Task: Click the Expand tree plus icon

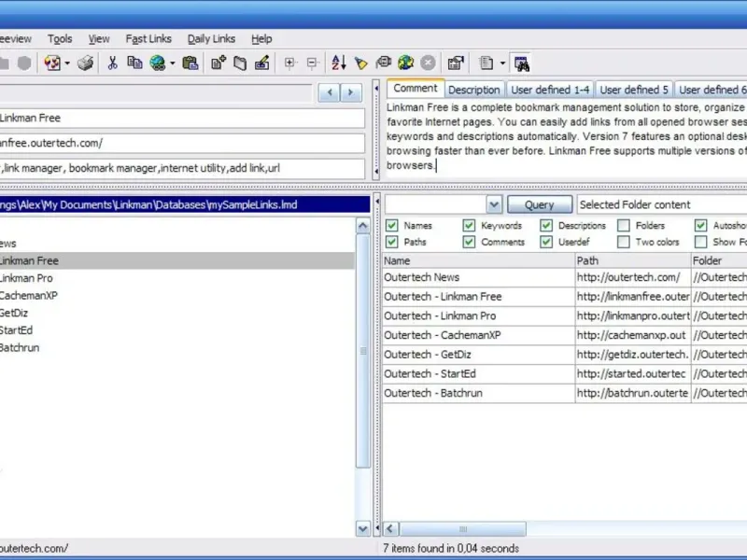Action: click(289, 63)
